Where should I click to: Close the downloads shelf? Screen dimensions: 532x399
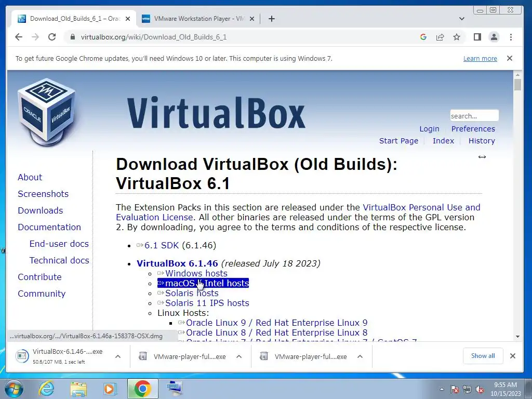[x=513, y=356]
